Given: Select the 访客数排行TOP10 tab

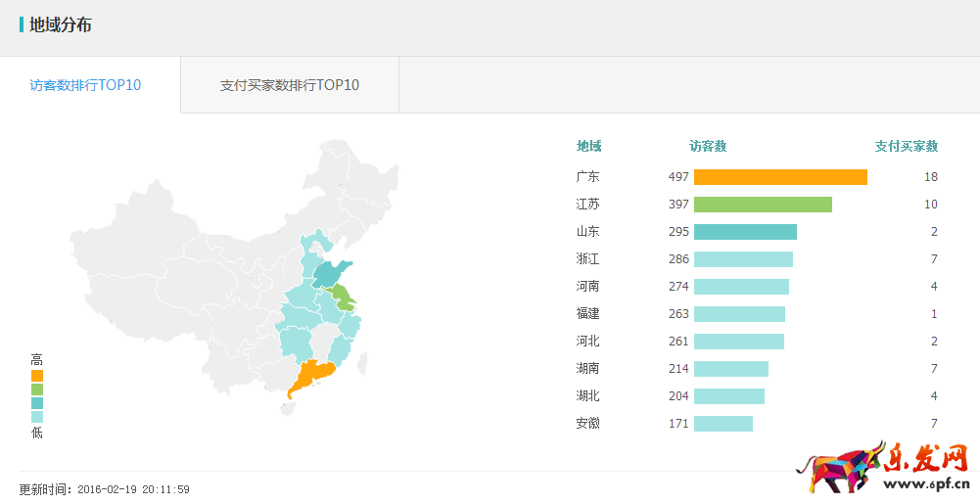Looking at the screenshot, I should [85, 85].
